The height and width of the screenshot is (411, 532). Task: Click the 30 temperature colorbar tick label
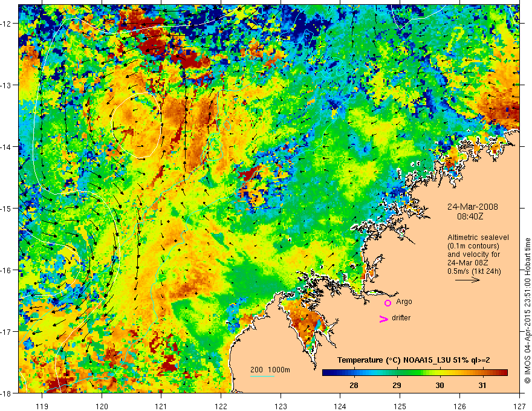[440, 386]
